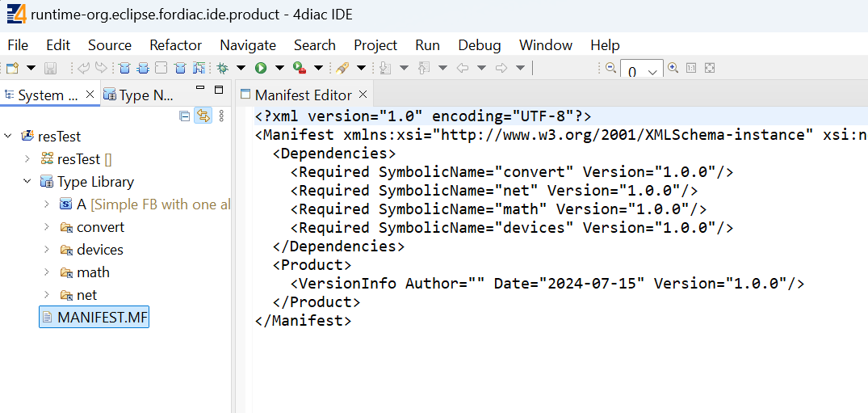Expand the devices folder
The height and width of the screenshot is (413, 868).
pyautogui.click(x=47, y=250)
